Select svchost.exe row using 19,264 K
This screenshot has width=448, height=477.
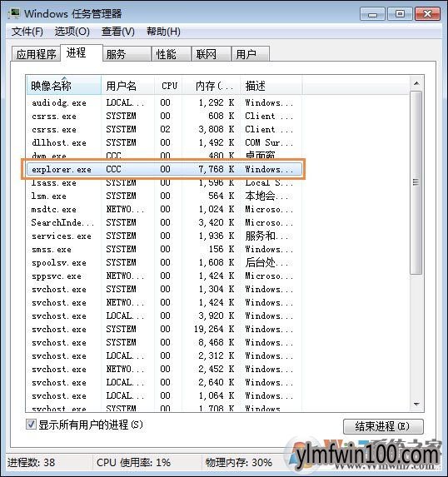pos(164,329)
